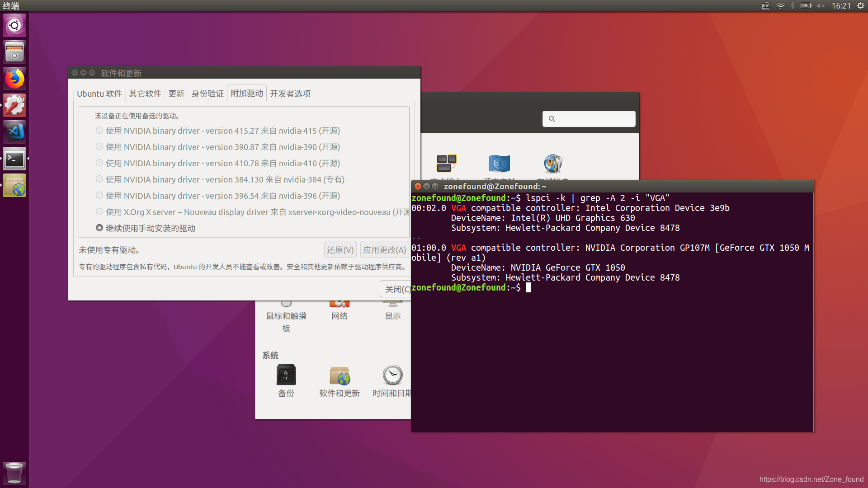This screenshot has width=868, height=488.
Task: Switch to the 更新 tab
Action: (176, 94)
